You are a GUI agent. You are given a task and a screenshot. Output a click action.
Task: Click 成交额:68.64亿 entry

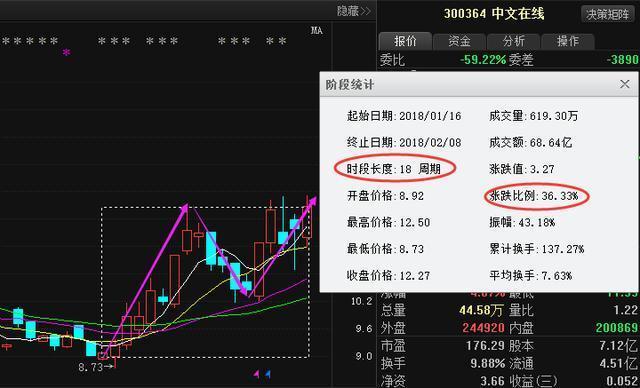[x=530, y=143]
